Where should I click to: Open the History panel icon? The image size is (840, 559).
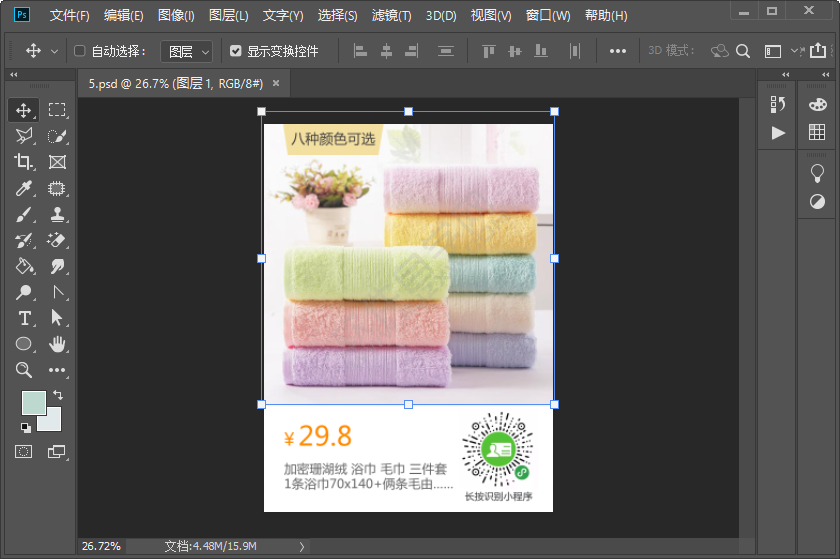tap(777, 105)
